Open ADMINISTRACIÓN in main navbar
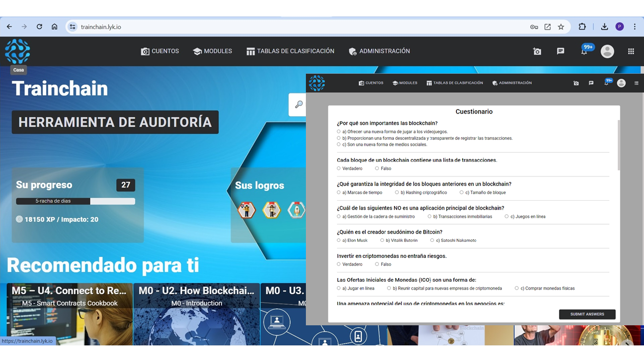This screenshot has height=362, width=644. (x=379, y=51)
